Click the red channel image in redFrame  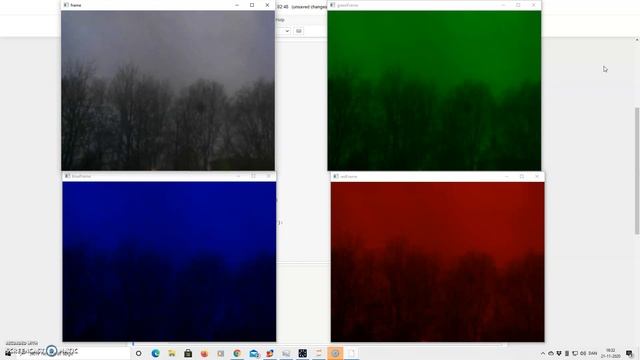[437, 262]
